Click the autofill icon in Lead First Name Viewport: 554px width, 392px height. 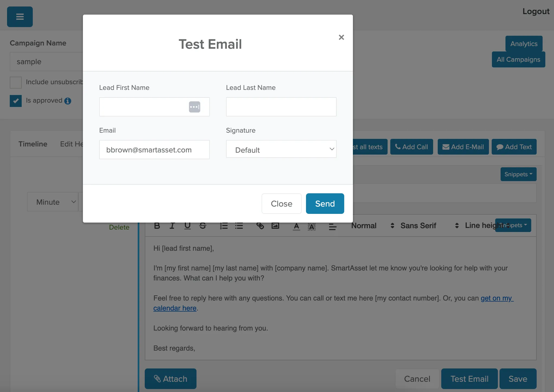(194, 107)
